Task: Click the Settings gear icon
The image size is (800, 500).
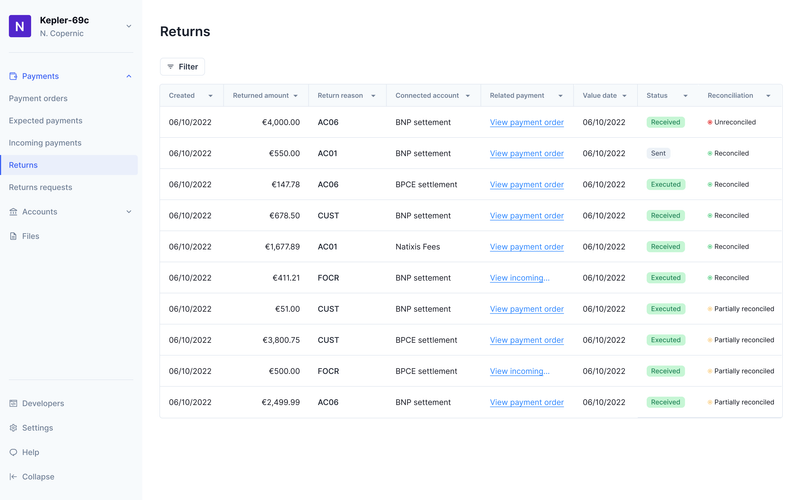Action: pyautogui.click(x=13, y=428)
